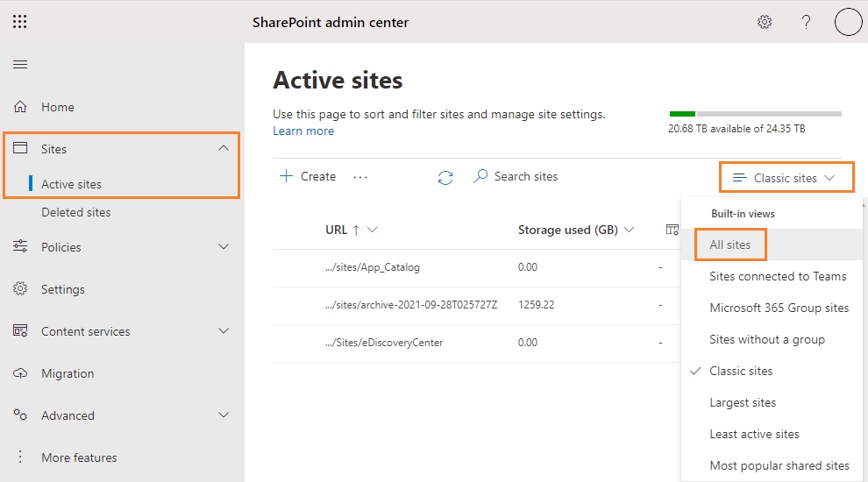Open Deleted sites in navigation

click(75, 212)
